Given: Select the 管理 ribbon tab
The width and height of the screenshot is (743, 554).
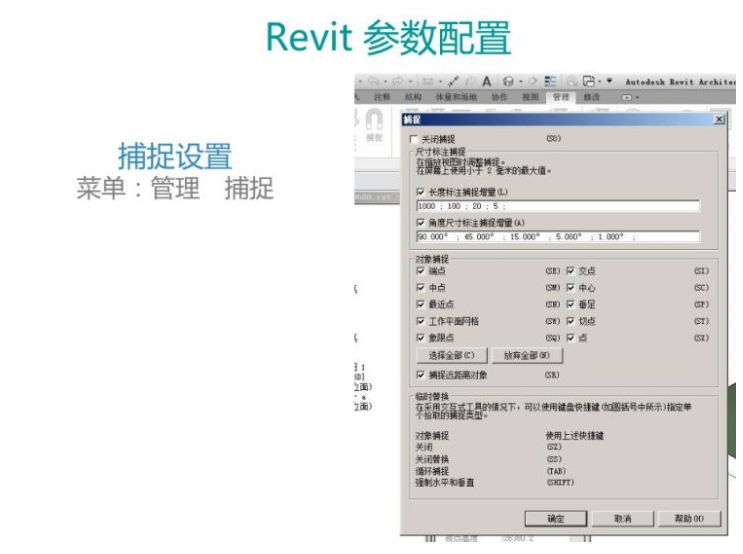Looking at the screenshot, I should click(561, 97).
